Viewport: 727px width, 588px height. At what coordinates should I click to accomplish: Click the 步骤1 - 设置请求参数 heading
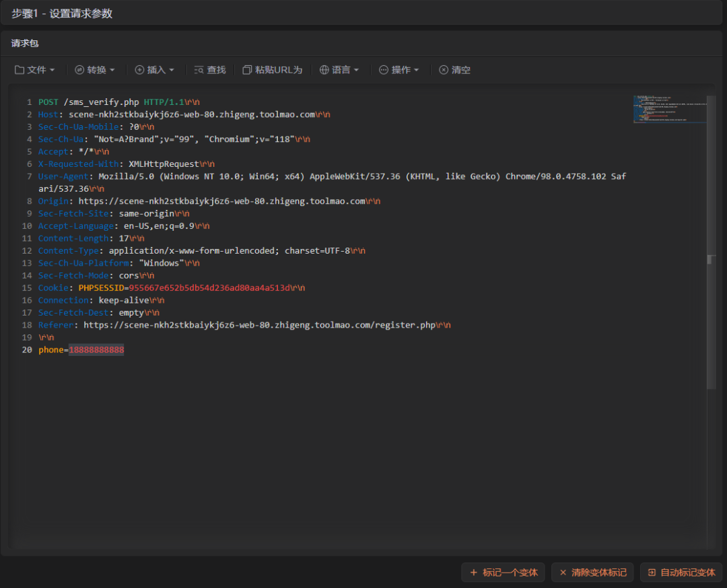coord(62,13)
